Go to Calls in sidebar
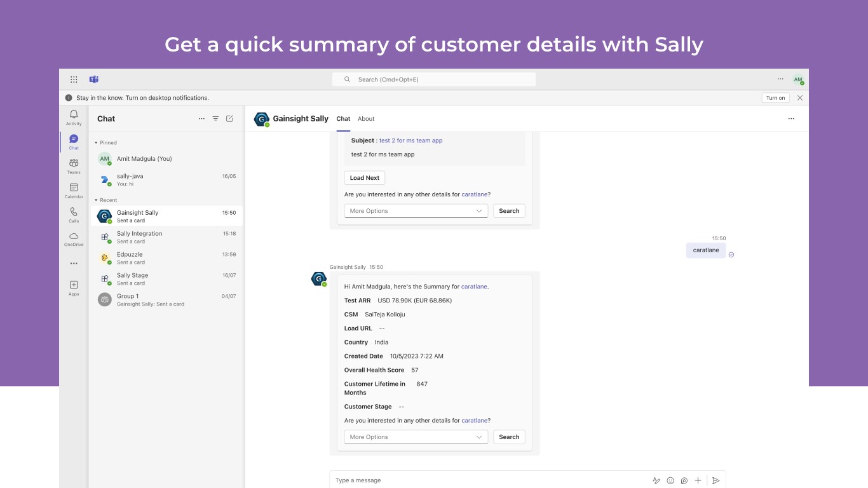 (x=74, y=215)
